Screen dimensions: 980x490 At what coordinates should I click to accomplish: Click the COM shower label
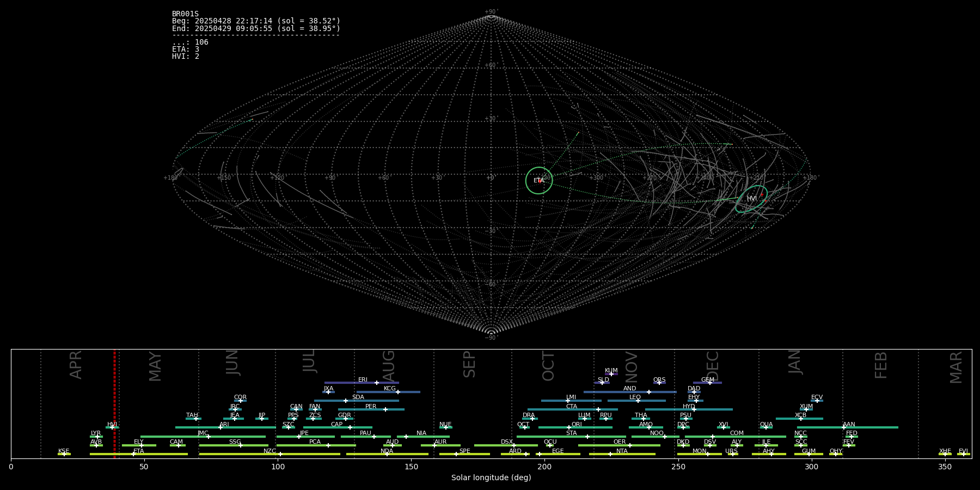737,433
